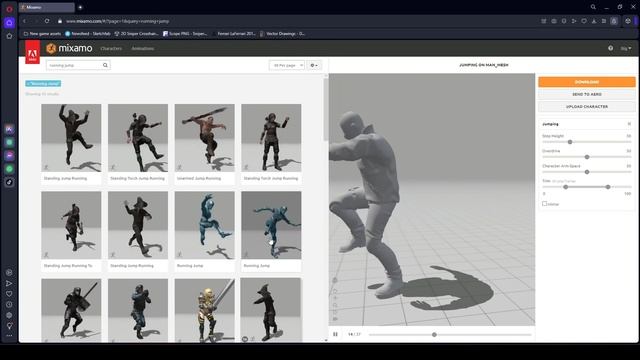The height and width of the screenshot is (360, 640).
Task: Open the send arrow sidebar icon
Action: [9, 283]
